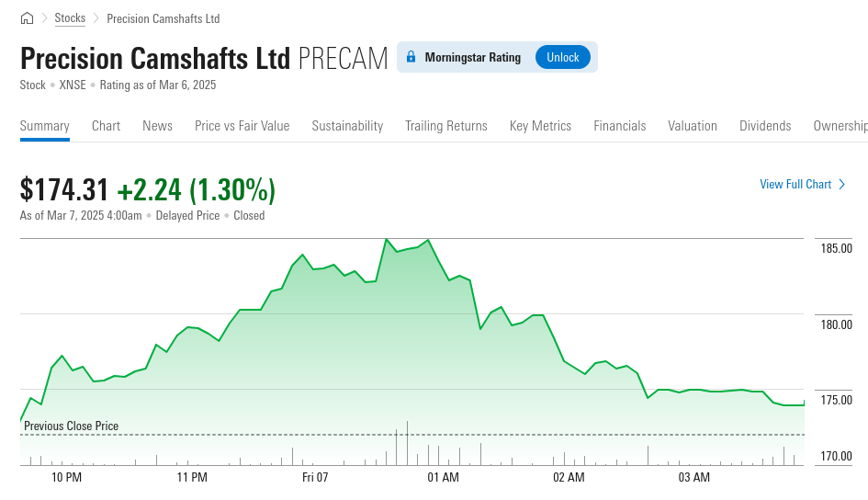Switch to the Key Metrics tab

pos(540,126)
